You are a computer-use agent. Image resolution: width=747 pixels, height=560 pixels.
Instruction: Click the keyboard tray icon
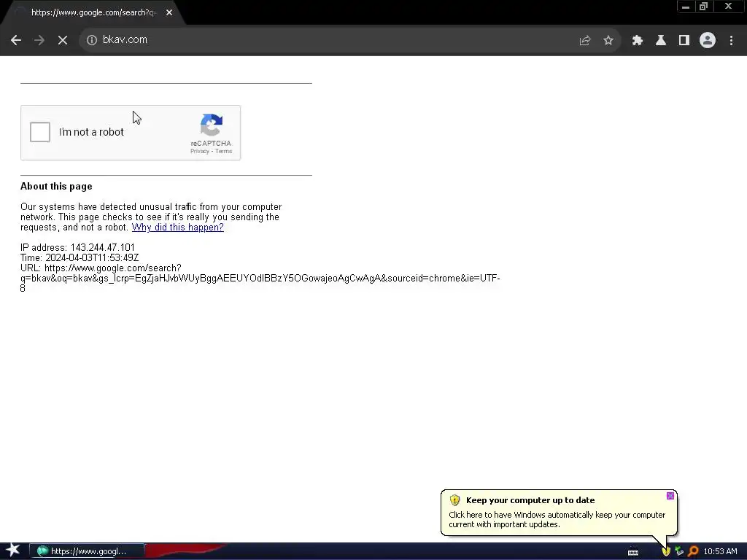point(633,553)
